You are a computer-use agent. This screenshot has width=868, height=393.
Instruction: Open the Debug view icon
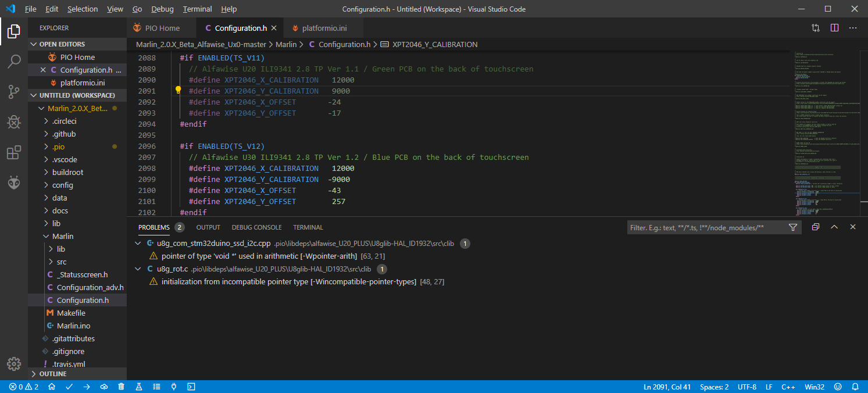(x=14, y=122)
